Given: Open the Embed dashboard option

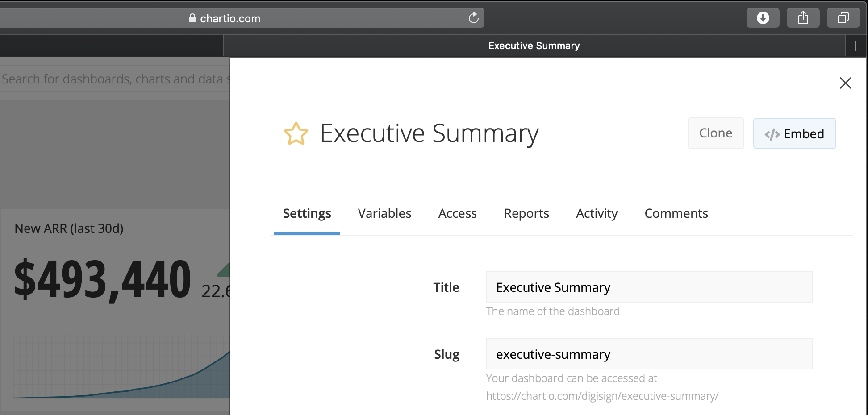Looking at the screenshot, I should (794, 133).
